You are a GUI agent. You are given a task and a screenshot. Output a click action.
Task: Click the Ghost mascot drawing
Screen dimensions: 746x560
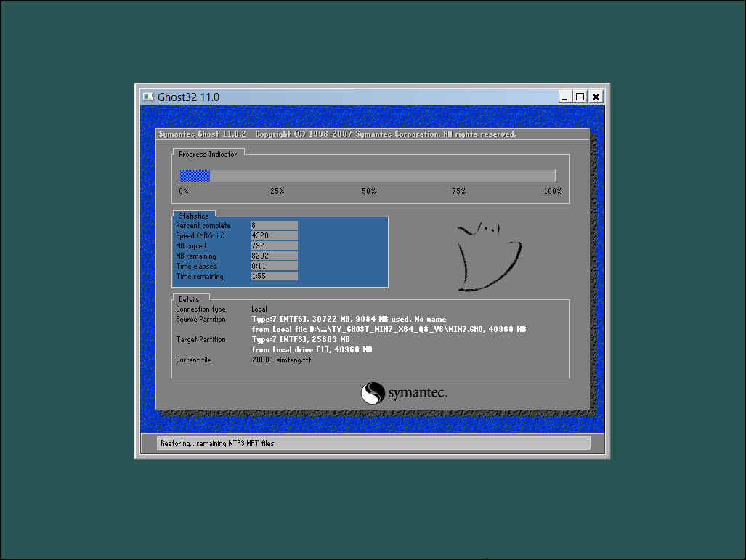pyautogui.click(x=489, y=255)
